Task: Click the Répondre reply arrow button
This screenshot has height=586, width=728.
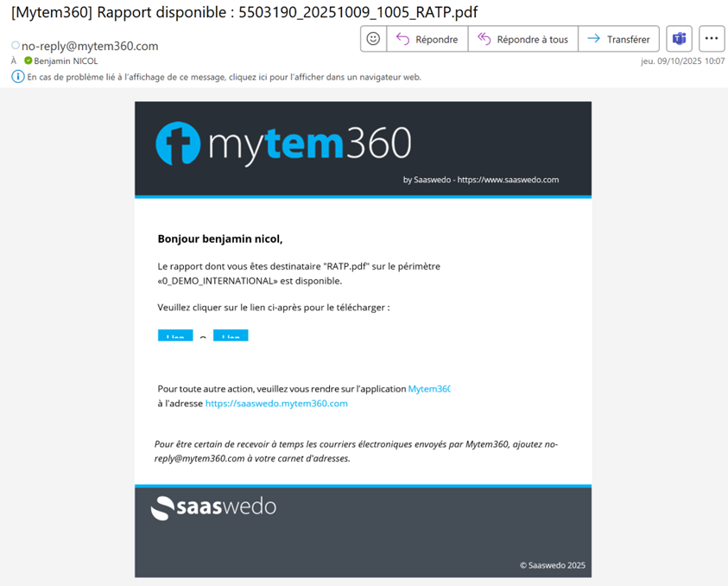Action: [427, 39]
